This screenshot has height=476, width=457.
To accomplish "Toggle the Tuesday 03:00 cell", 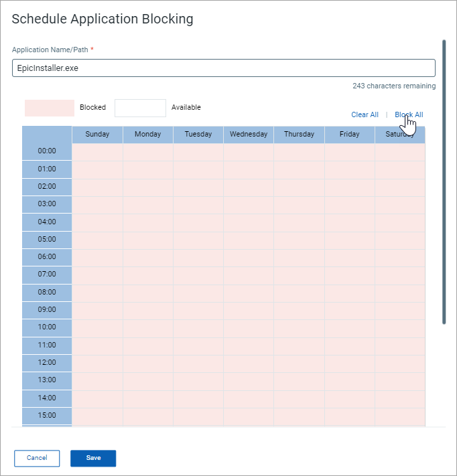I will click(x=198, y=205).
